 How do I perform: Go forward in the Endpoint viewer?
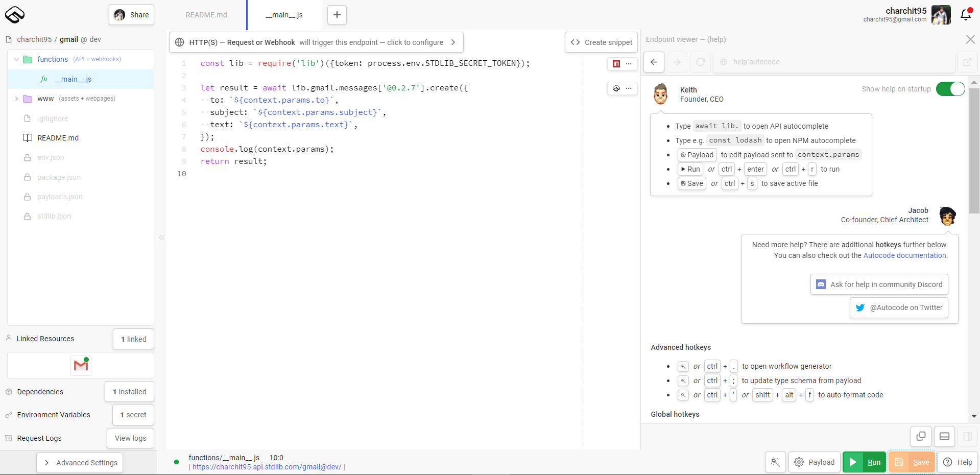(677, 62)
